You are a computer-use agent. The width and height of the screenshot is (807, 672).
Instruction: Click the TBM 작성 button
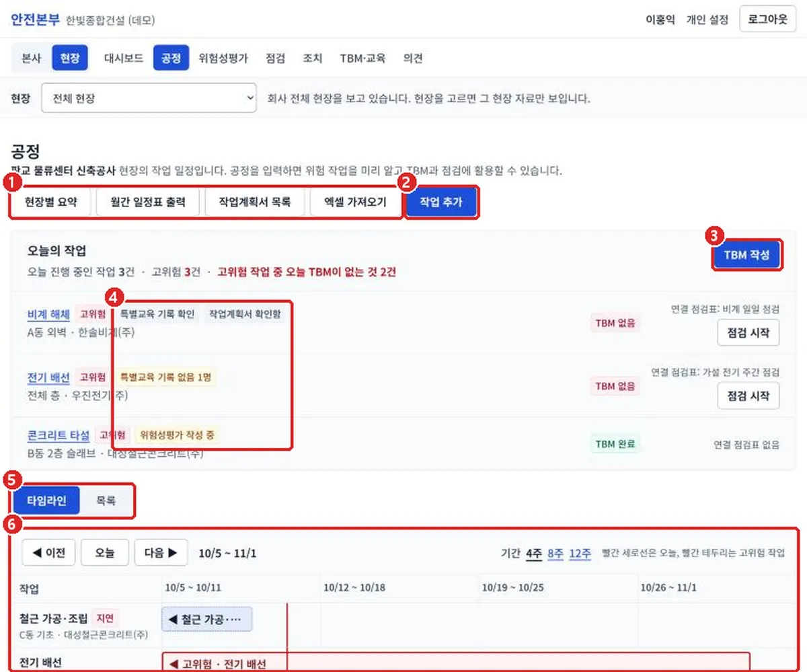click(746, 256)
